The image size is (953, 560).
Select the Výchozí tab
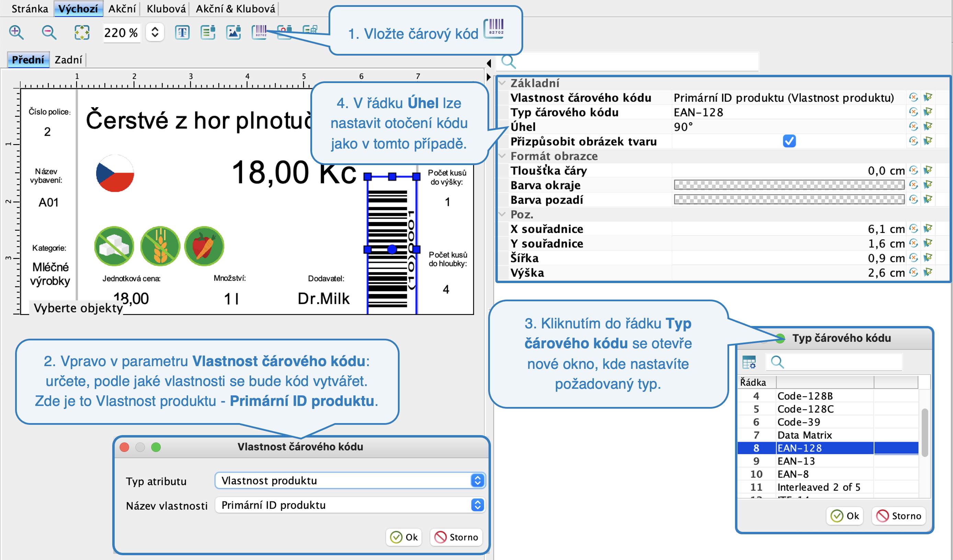tap(78, 9)
